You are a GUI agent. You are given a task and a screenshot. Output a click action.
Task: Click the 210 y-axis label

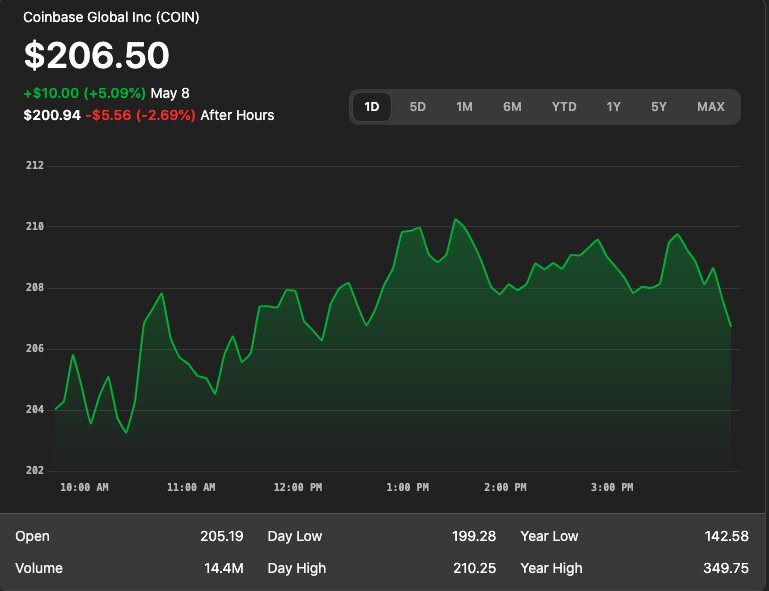click(x=35, y=226)
